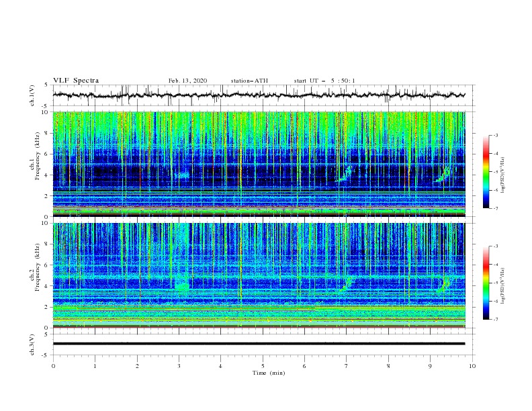Click the ch.2 chirp near 9.3 minutes
532x411 pixels.
click(444, 284)
